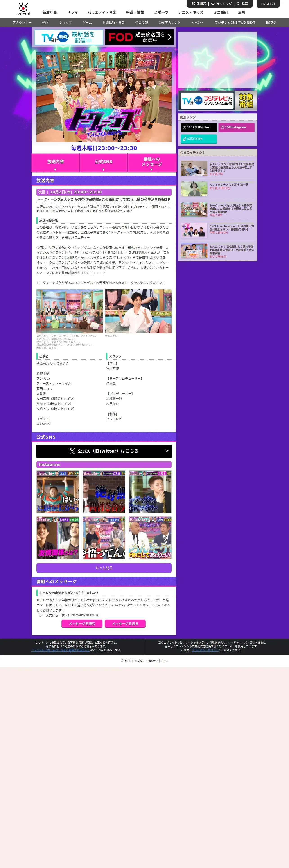Open Instagram post 友情関係とは thumbnail
Screen dimensions: 289x868
58,538
